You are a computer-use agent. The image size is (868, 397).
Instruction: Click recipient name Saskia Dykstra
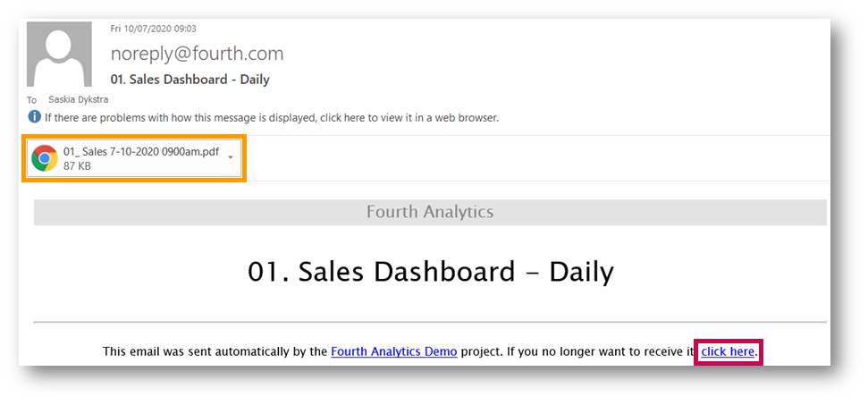(79, 99)
